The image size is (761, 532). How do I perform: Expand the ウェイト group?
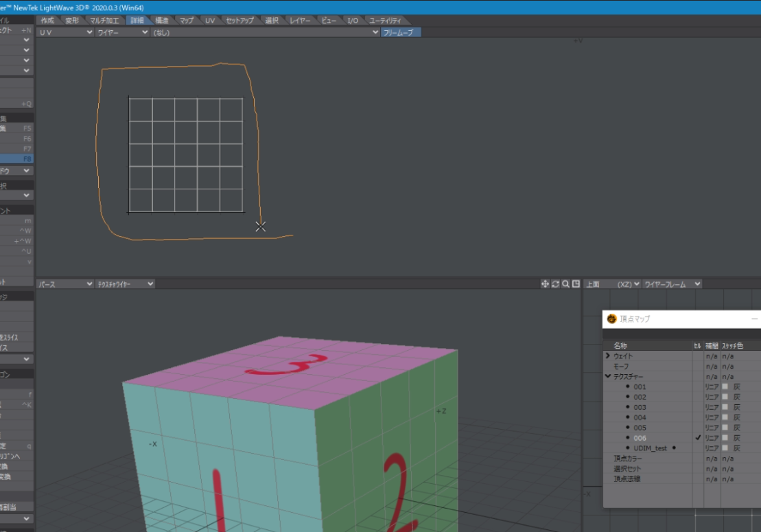click(608, 356)
